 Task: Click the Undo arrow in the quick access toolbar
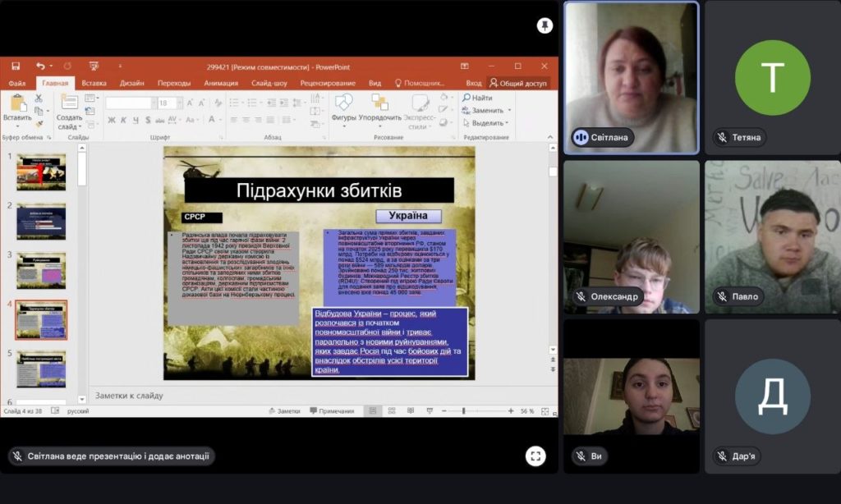pyautogui.click(x=40, y=66)
